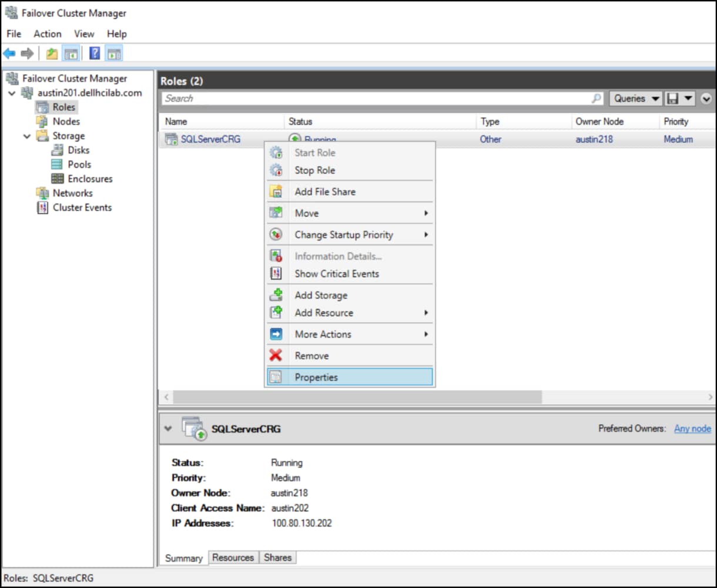Click the red X Remove icon
This screenshot has height=588, width=717.
coord(276,355)
